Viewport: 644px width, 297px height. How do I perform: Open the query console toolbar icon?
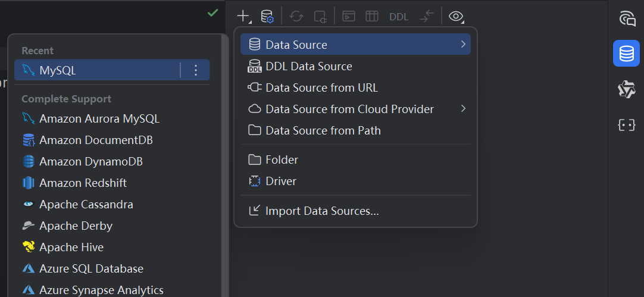(349, 17)
